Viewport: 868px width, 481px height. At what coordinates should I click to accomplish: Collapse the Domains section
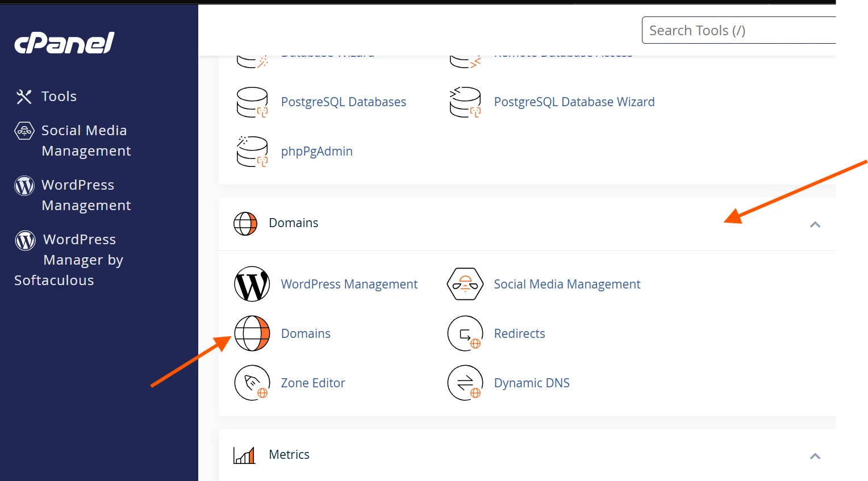815,224
